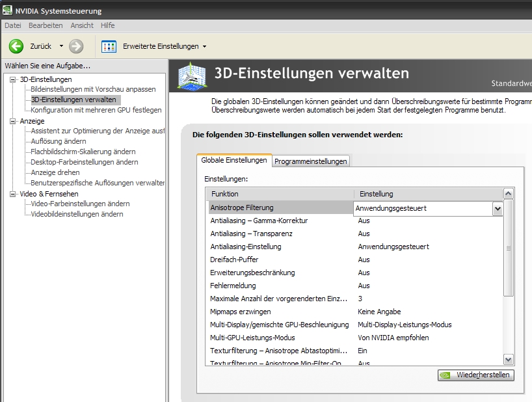Select the Erweiterungsbeschränkung row
532x402 pixels.
(355, 273)
